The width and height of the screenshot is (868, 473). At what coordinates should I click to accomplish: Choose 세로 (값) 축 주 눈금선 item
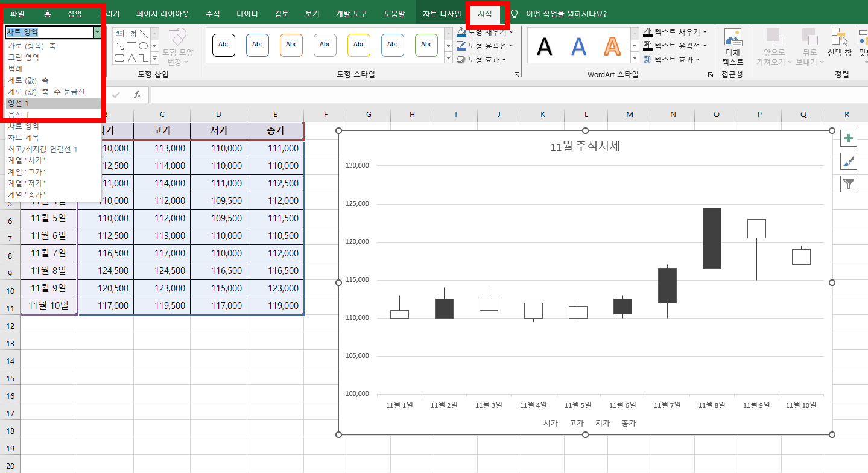(53, 92)
